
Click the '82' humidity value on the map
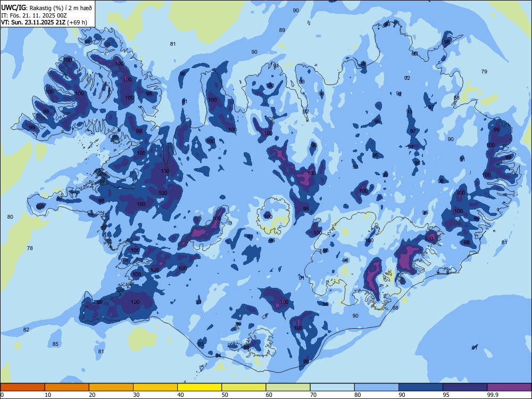pos(26,330)
